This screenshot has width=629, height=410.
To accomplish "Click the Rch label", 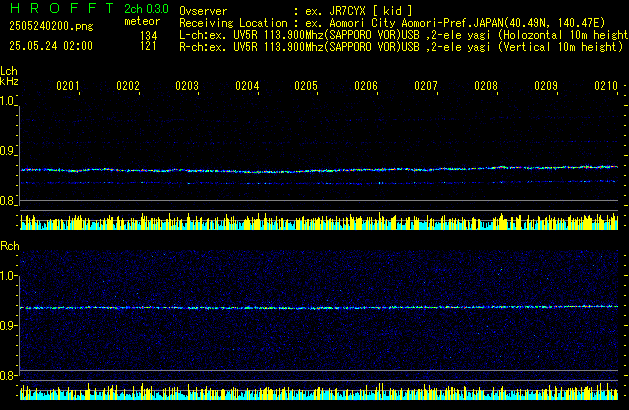I will click(10, 246).
